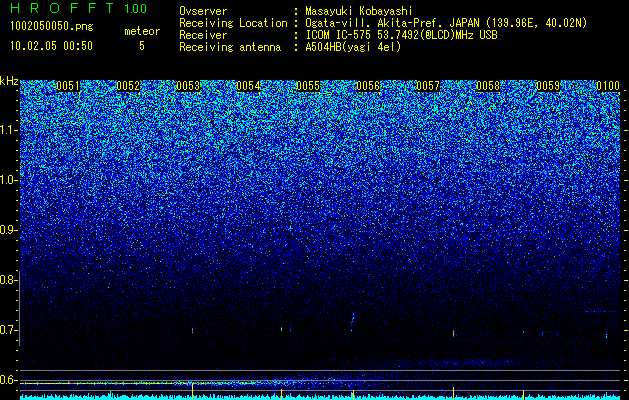
Task: Click the 0057 time label
Action: pyautogui.click(x=428, y=86)
